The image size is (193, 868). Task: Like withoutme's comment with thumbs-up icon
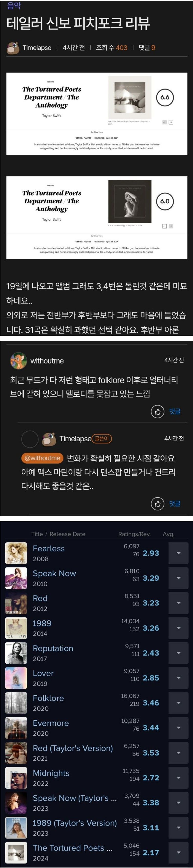click(x=157, y=411)
